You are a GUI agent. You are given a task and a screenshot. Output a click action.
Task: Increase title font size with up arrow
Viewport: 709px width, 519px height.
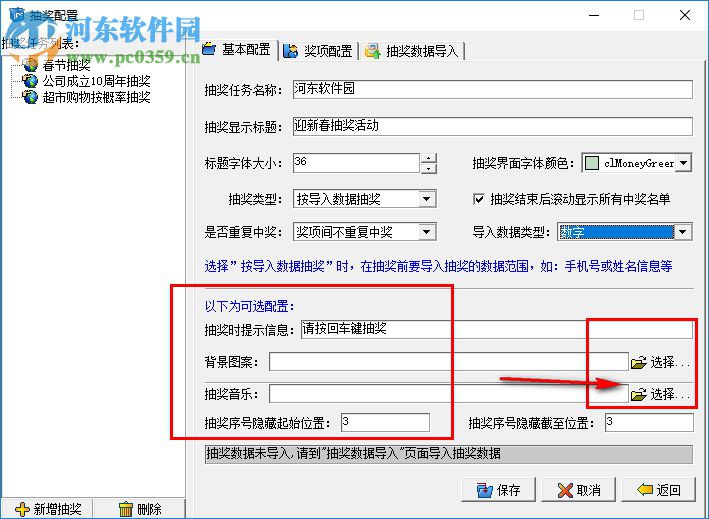(x=429, y=158)
